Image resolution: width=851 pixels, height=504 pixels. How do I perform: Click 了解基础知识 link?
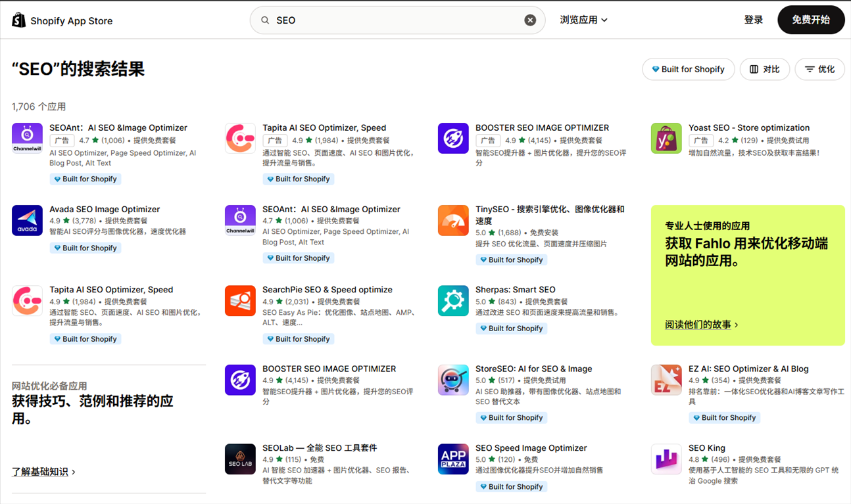point(43,472)
